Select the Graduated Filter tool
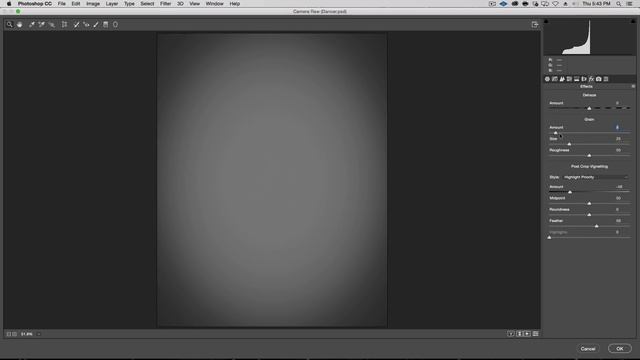 click(106, 24)
